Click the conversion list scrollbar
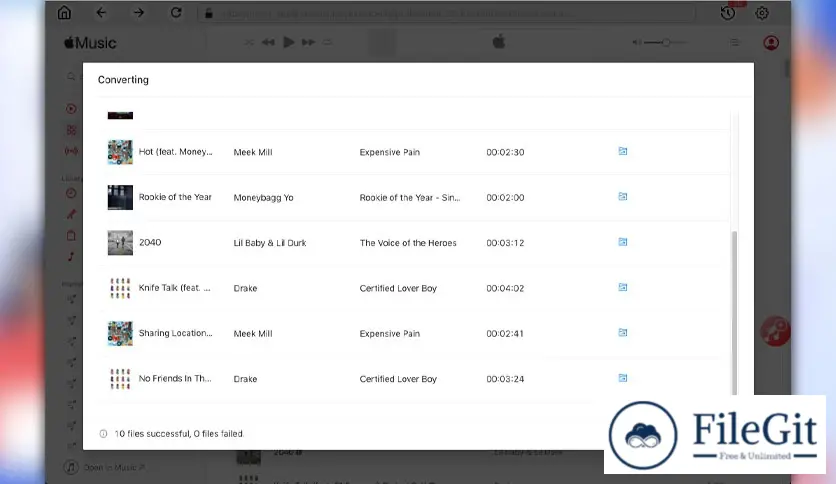 tap(734, 312)
